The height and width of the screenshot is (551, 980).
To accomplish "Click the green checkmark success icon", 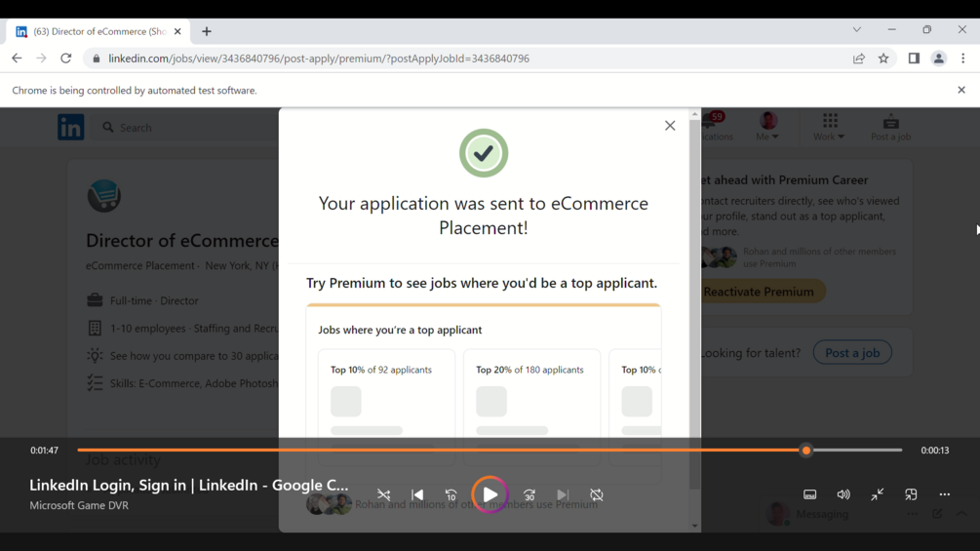I will 483,153.
